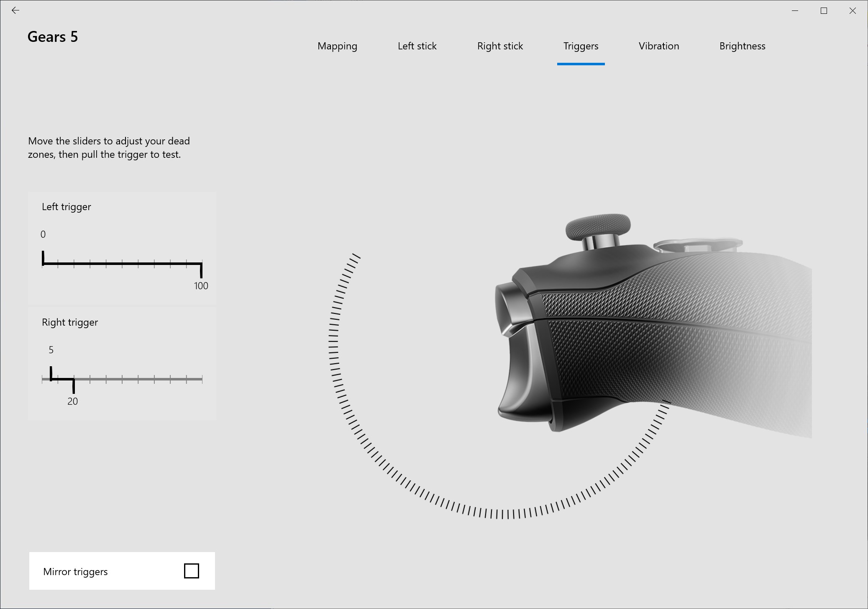The image size is (868, 609).
Task: Select the Triggers tab
Action: click(581, 46)
